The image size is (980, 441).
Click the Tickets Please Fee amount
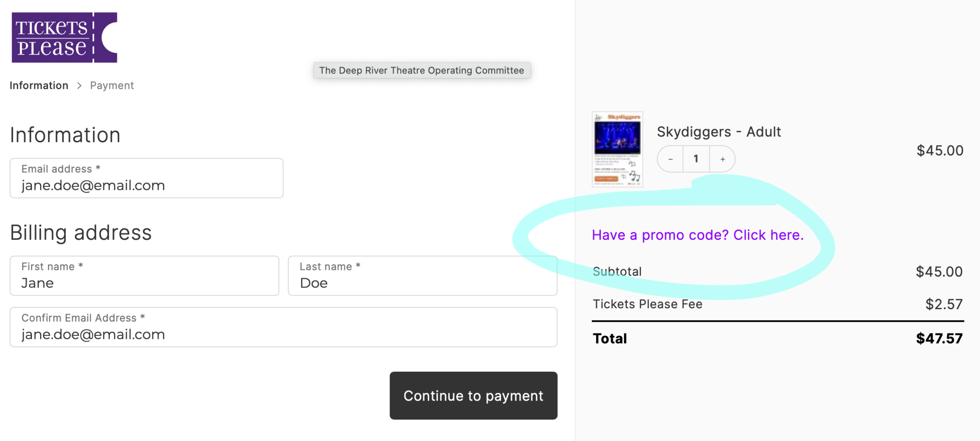[x=944, y=304]
